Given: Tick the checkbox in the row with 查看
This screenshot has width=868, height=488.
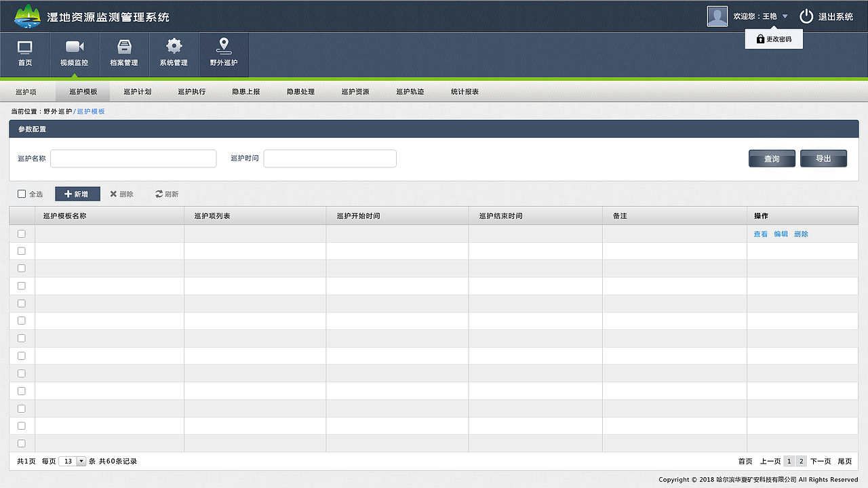Looking at the screenshot, I should 22,234.
